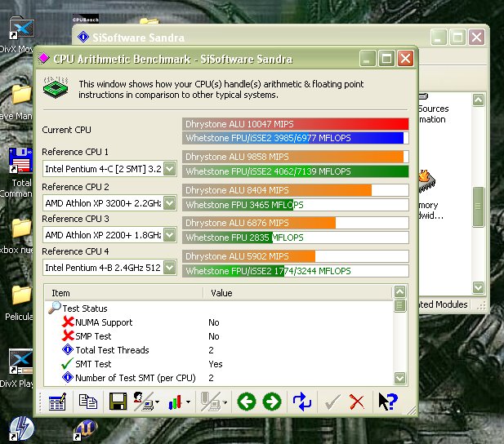This screenshot has width=504, height=444.
Task: Click the Whetstone FPU 3465 MFLOPS bar
Action: tap(296, 205)
